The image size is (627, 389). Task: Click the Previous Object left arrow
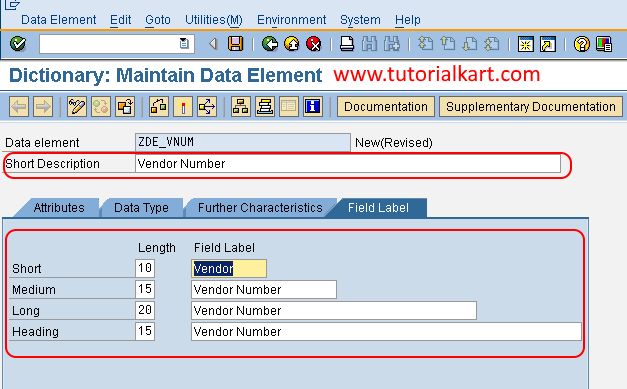click(x=19, y=107)
